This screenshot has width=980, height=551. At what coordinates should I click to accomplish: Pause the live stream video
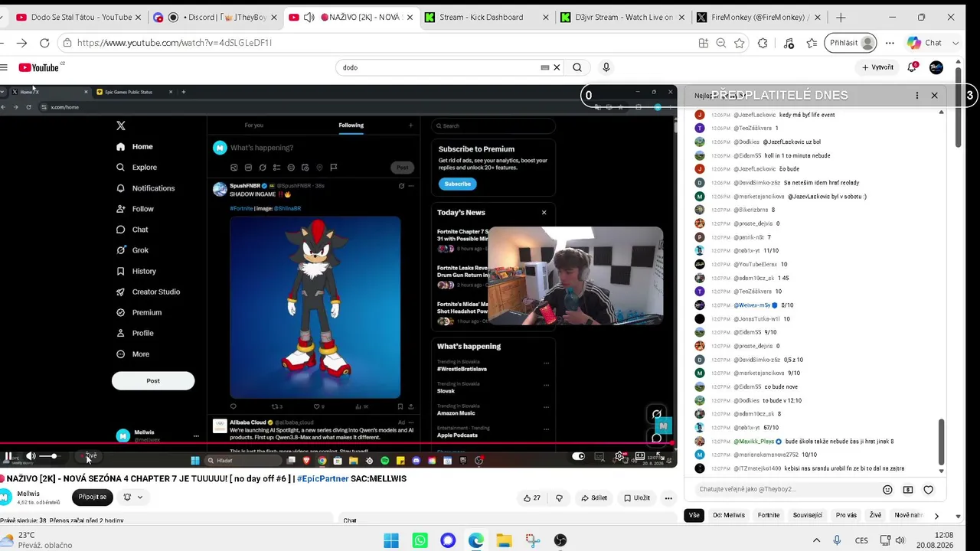(x=8, y=457)
